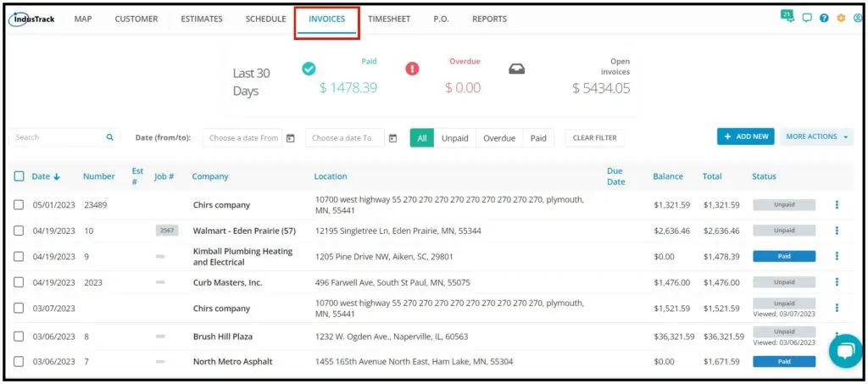Screen dimensions: 868x384
Task: Open actions menu for invoice 23489
Action: 837,205
